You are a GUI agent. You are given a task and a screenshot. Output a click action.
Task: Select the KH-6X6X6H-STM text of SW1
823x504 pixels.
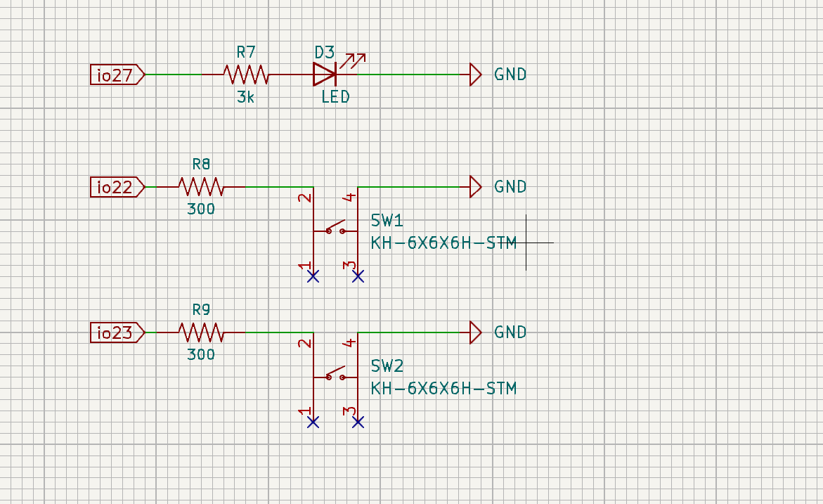click(443, 243)
